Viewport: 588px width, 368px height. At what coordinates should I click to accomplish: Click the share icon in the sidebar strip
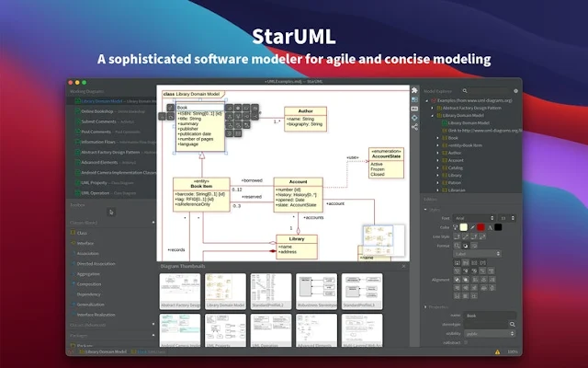tap(414, 127)
